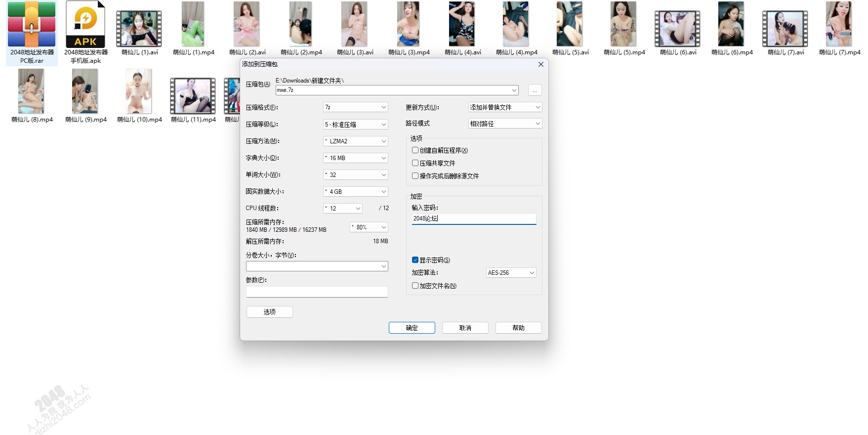Click the 选项 button

269,312
